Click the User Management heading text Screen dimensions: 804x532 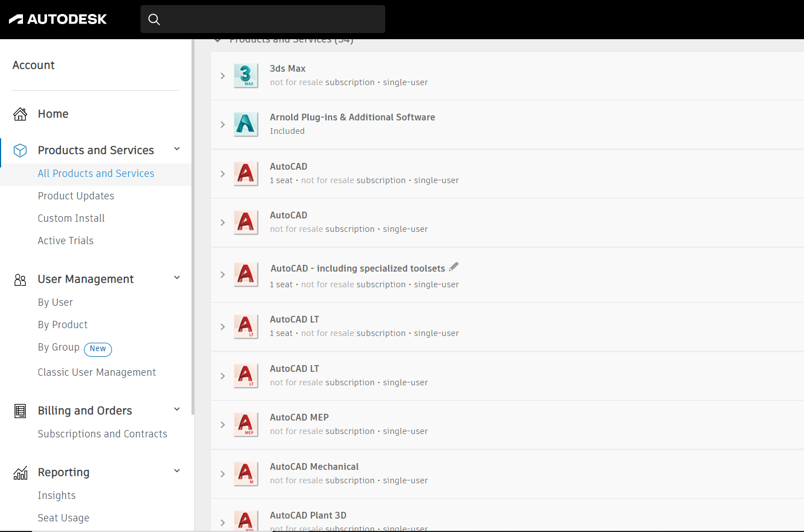point(86,279)
